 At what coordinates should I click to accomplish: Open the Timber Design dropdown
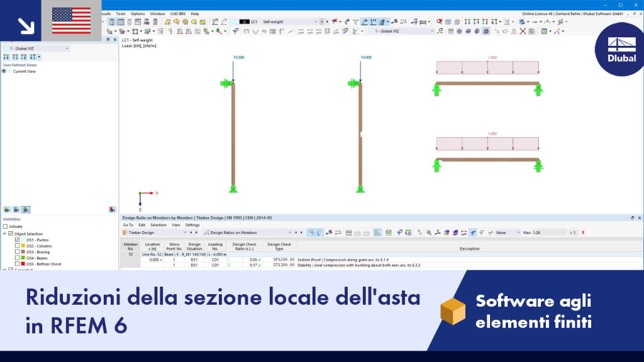pyautogui.click(x=155, y=233)
